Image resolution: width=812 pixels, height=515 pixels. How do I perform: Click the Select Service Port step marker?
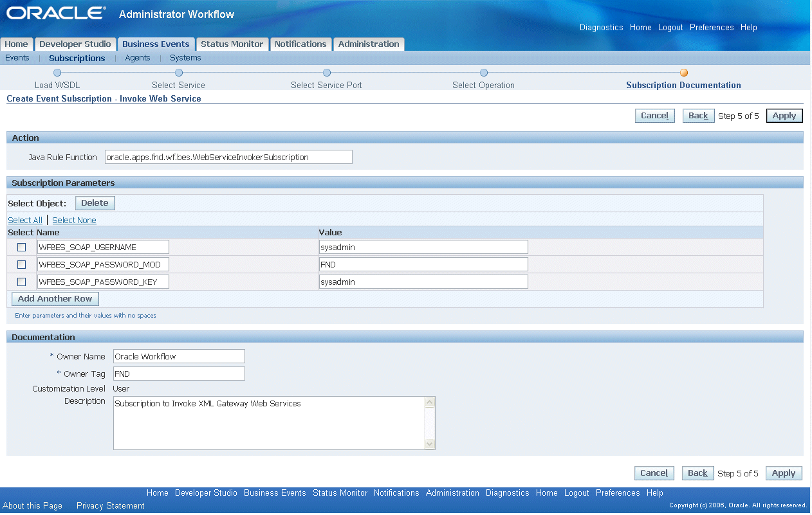327,73
